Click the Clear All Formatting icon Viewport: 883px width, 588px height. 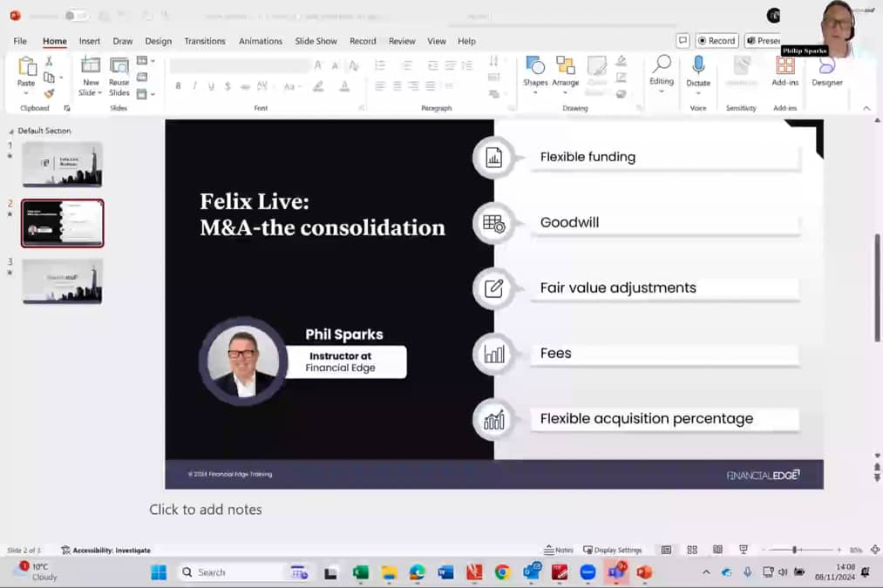(x=353, y=65)
